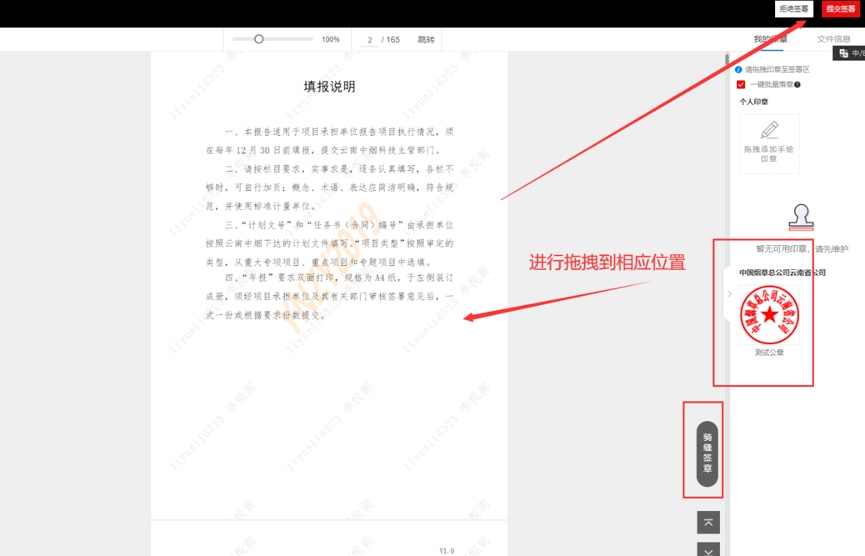This screenshot has width=865, height=556.
Task: Toggle the 一键批量落章 checkbox
Action: pyautogui.click(x=740, y=85)
